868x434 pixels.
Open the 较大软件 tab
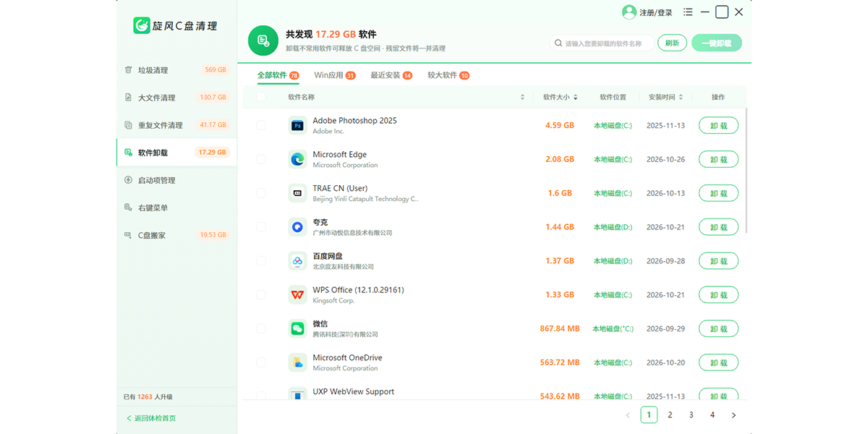[x=448, y=75]
